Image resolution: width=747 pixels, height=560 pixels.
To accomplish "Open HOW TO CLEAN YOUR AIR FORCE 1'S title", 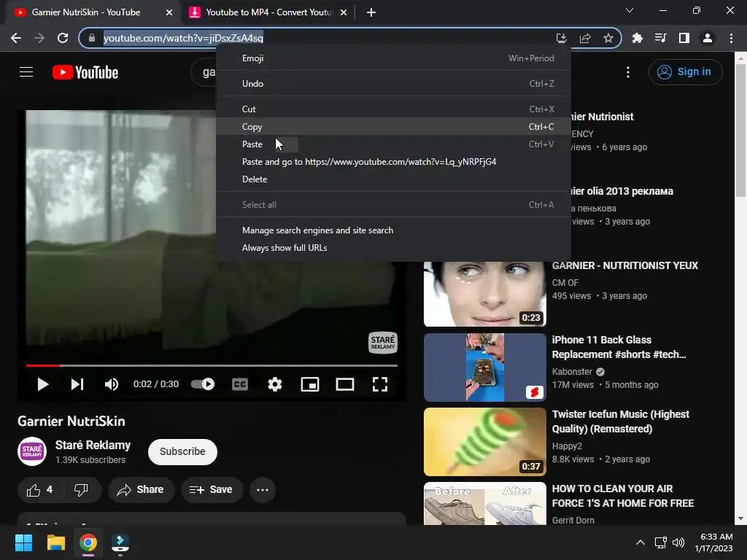I will (x=623, y=496).
